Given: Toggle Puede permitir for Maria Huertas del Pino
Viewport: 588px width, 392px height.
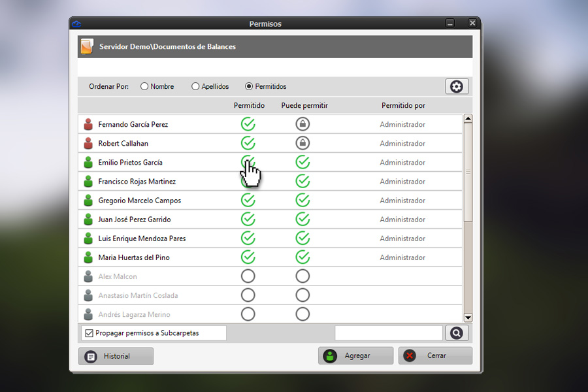Looking at the screenshot, I should [x=302, y=257].
